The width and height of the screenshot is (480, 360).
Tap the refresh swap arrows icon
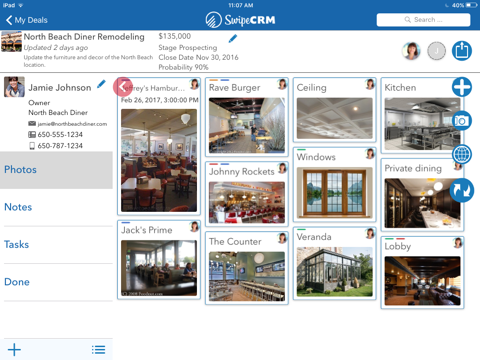click(462, 190)
